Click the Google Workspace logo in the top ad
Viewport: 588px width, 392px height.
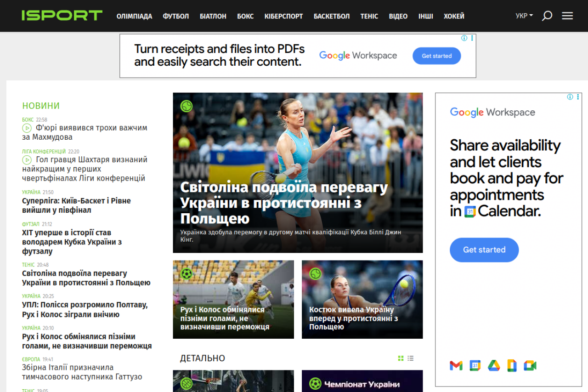358,56
